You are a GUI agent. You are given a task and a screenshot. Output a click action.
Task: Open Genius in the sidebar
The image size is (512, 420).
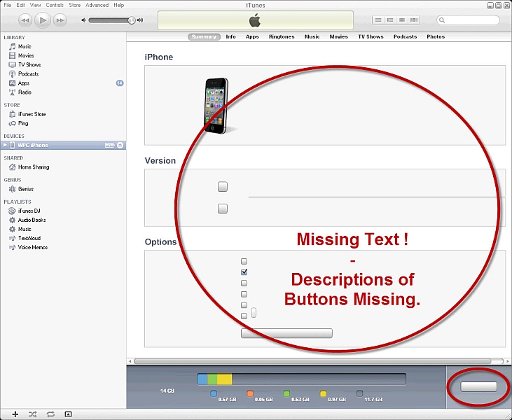tap(25, 189)
